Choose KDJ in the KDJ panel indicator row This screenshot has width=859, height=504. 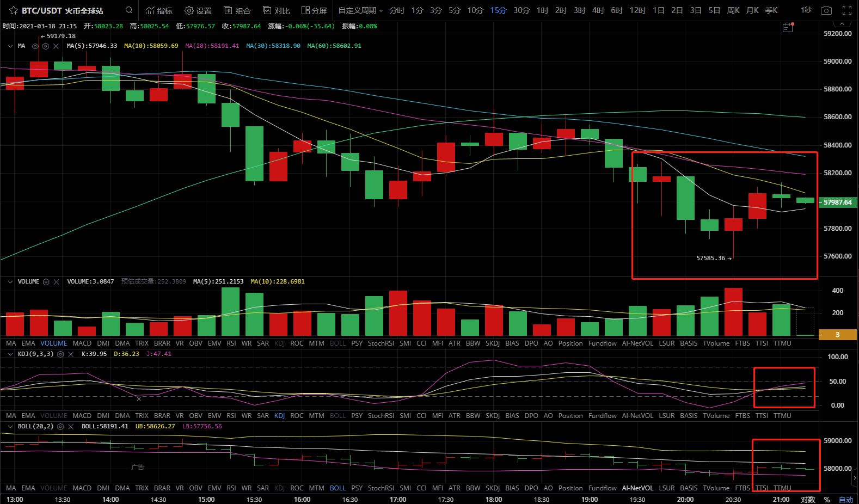(x=279, y=416)
